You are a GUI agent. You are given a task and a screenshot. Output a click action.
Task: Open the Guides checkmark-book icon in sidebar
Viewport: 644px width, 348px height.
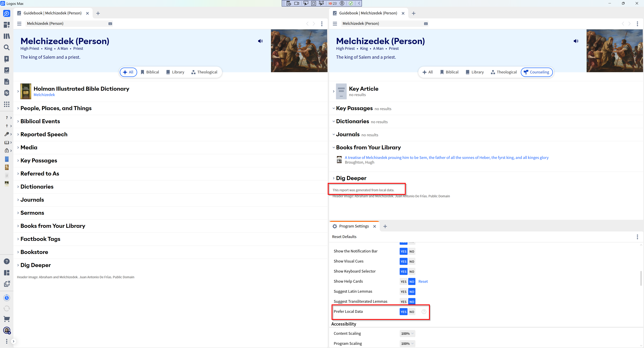point(7,70)
